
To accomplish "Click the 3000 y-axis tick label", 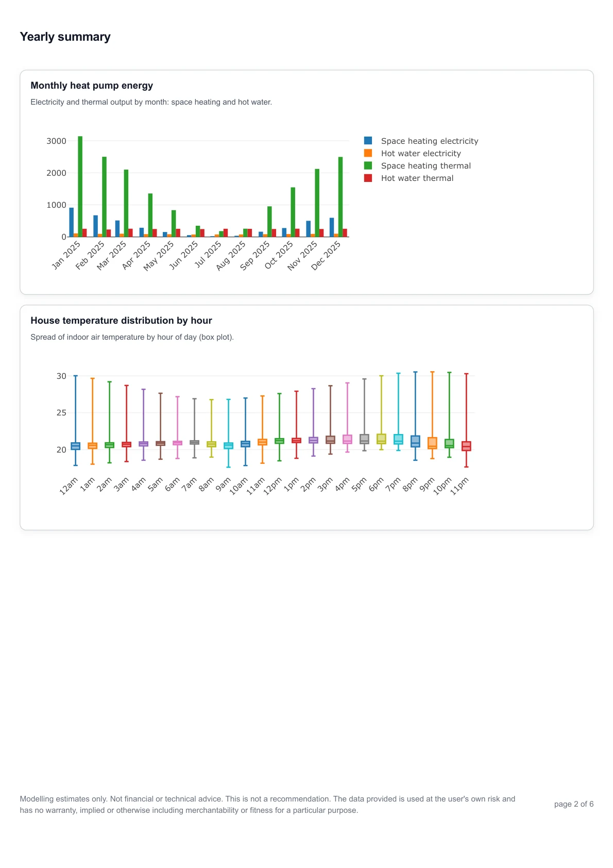I will (x=56, y=141).
